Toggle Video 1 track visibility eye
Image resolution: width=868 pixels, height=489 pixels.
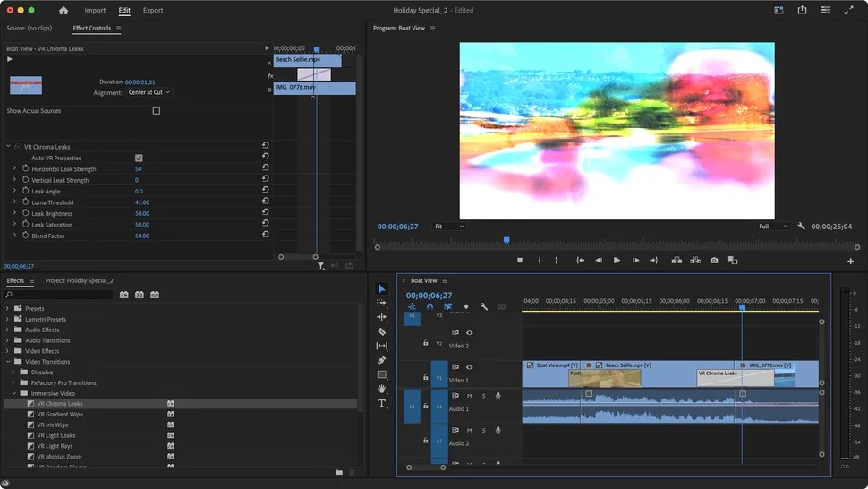pyautogui.click(x=469, y=367)
